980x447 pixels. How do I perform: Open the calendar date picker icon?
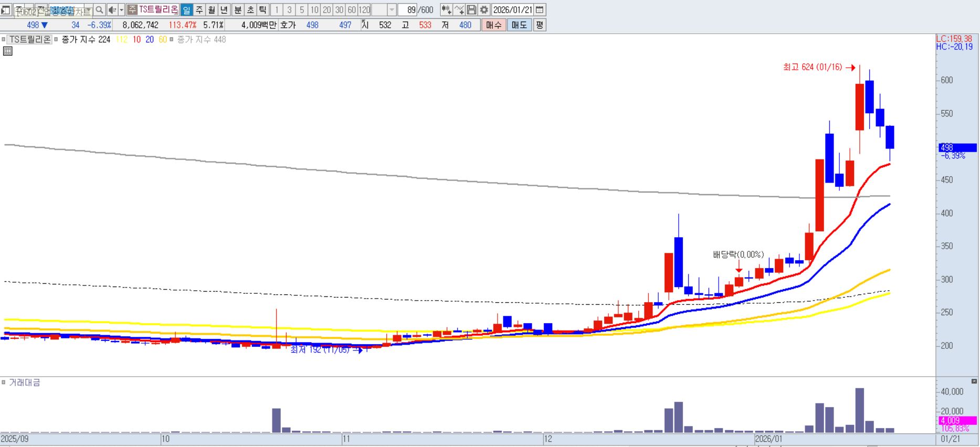pyautogui.click(x=540, y=10)
